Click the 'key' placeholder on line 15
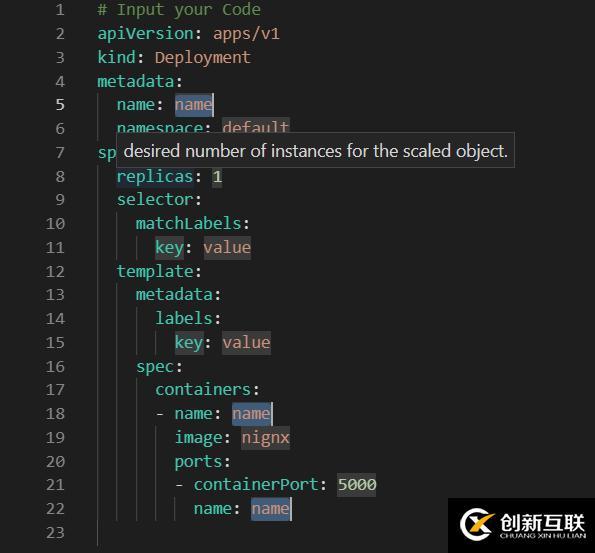The height and width of the screenshot is (553, 595). click(x=189, y=343)
